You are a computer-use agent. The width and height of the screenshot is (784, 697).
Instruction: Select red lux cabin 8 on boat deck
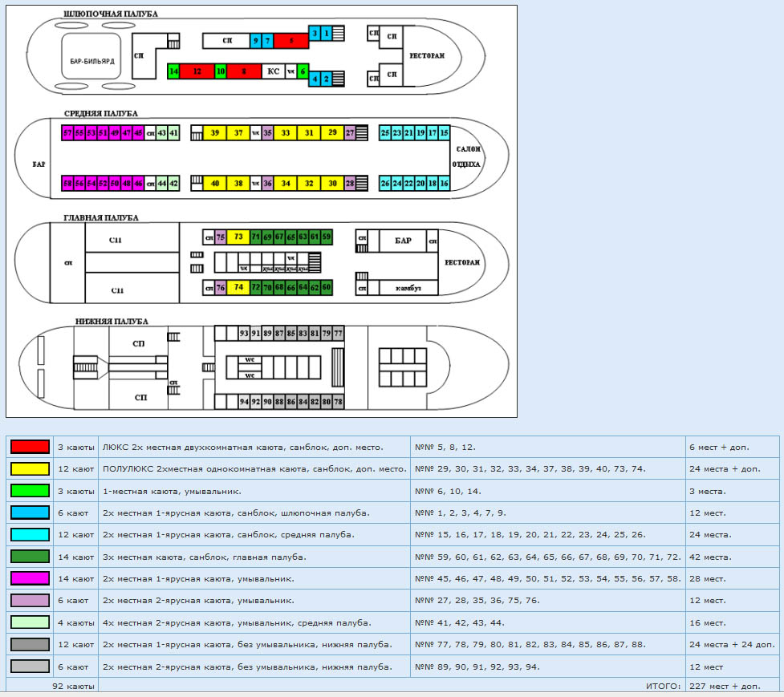coord(244,71)
